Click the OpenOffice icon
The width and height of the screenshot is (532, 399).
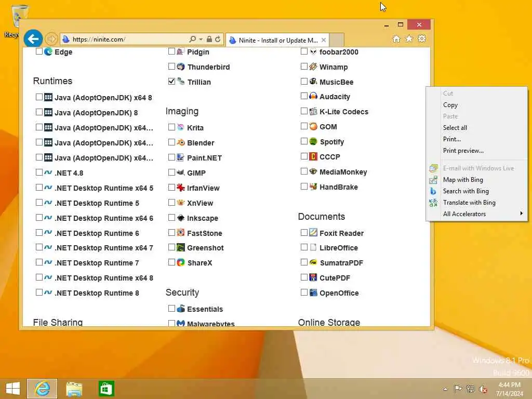pos(313,292)
